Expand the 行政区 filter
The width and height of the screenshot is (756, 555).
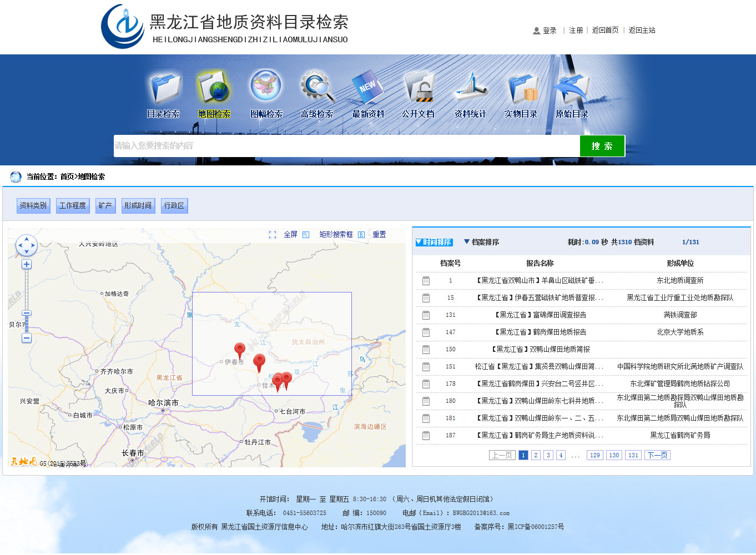[x=174, y=206]
